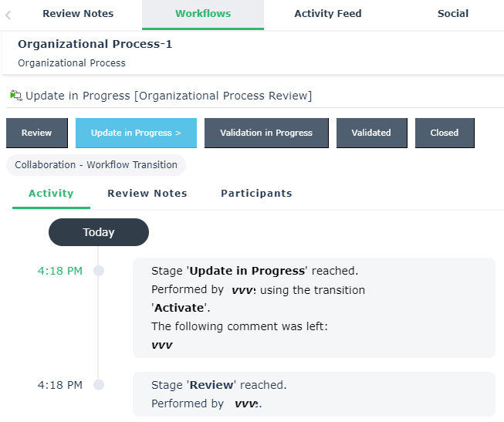The width and height of the screenshot is (504, 422).
Task: View the Participants sub-tab
Action: click(256, 194)
